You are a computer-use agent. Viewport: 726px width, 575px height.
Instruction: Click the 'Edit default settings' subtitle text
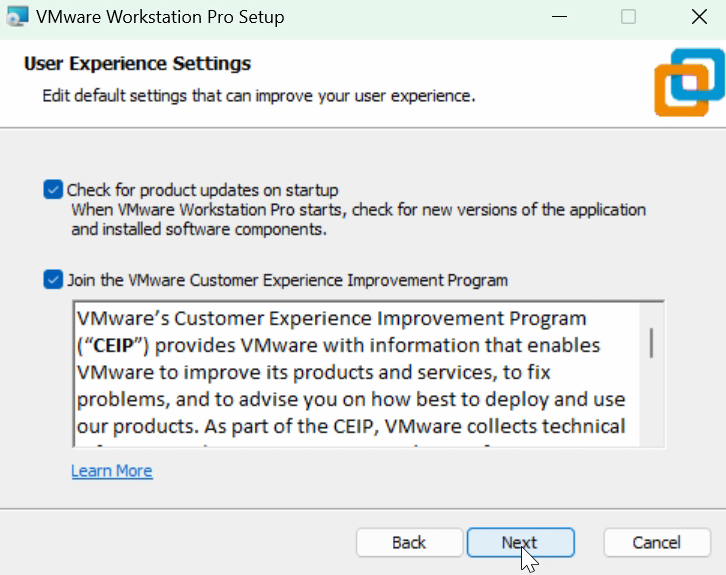tap(259, 96)
